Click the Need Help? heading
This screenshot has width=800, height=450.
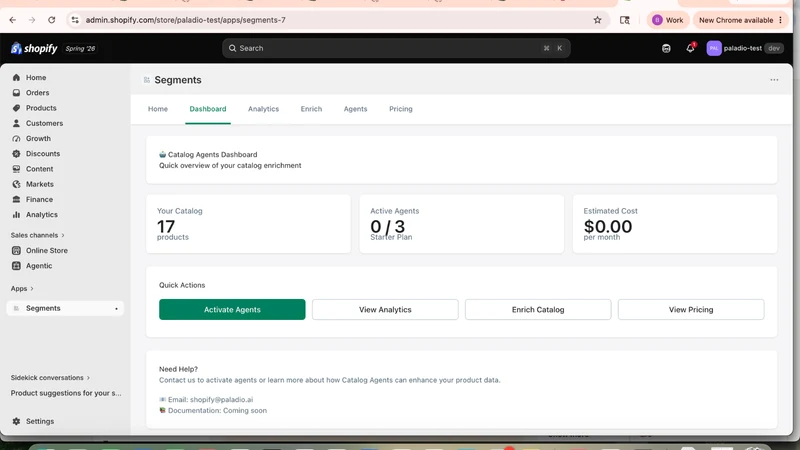click(178, 369)
